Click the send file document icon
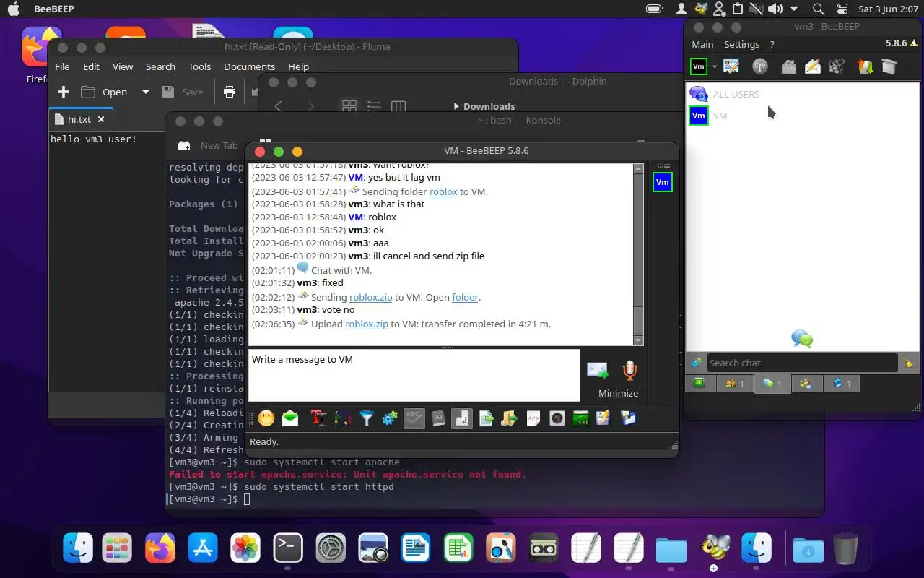Image resolution: width=924 pixels, height=578 pixels. pyautogui.click(x=486, y=418)
